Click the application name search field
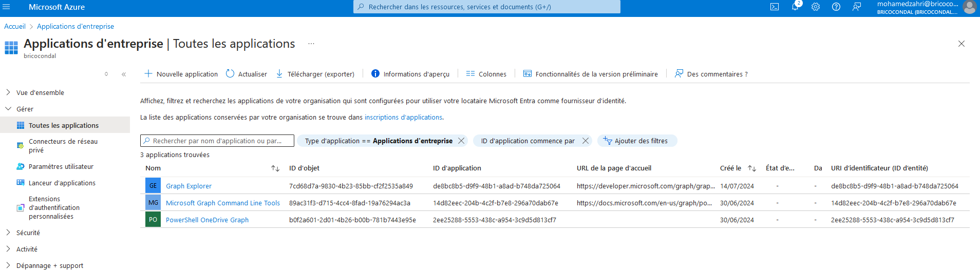Screen dimensions: 980x270 [x=217, y=141]
